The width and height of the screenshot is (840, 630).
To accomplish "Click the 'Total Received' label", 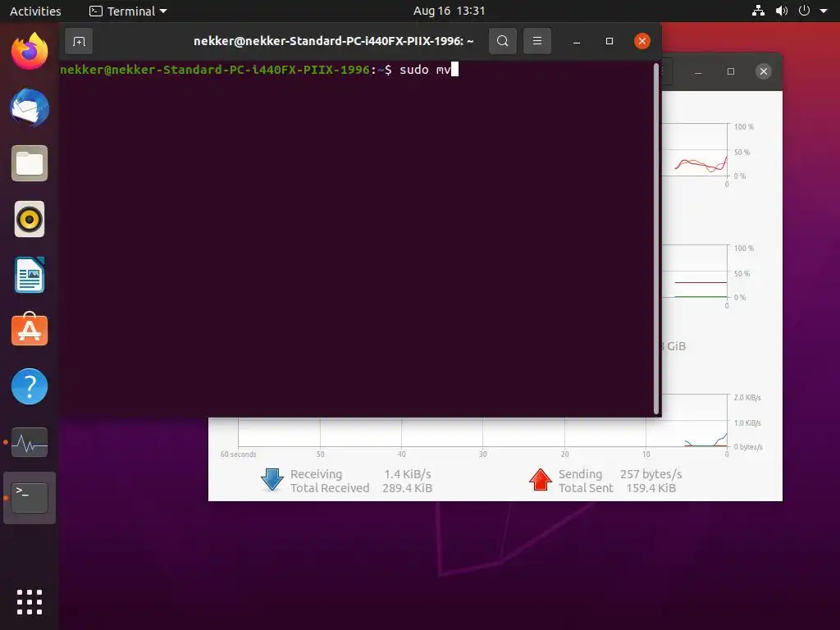I will [x=330, y=488].
